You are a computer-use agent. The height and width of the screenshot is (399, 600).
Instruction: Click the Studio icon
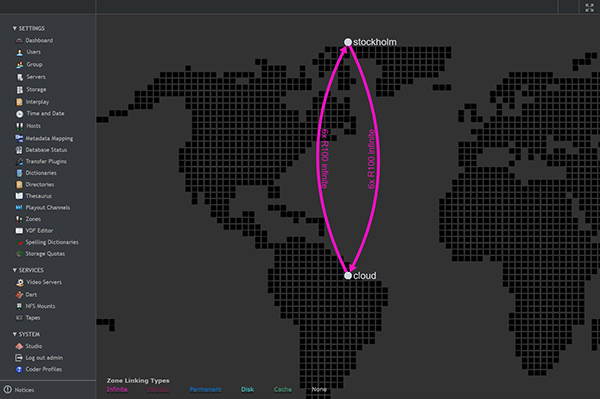point(19,346)
